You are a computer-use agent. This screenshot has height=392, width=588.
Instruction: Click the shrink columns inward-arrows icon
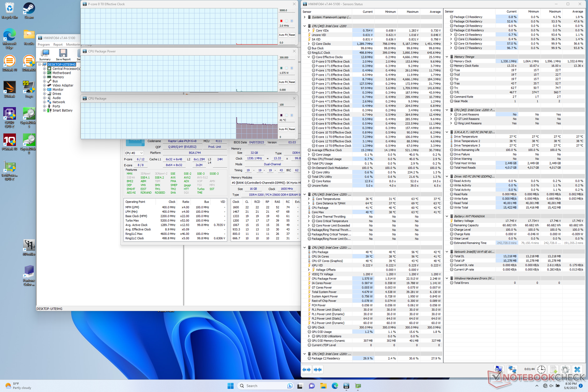(318, 369)
